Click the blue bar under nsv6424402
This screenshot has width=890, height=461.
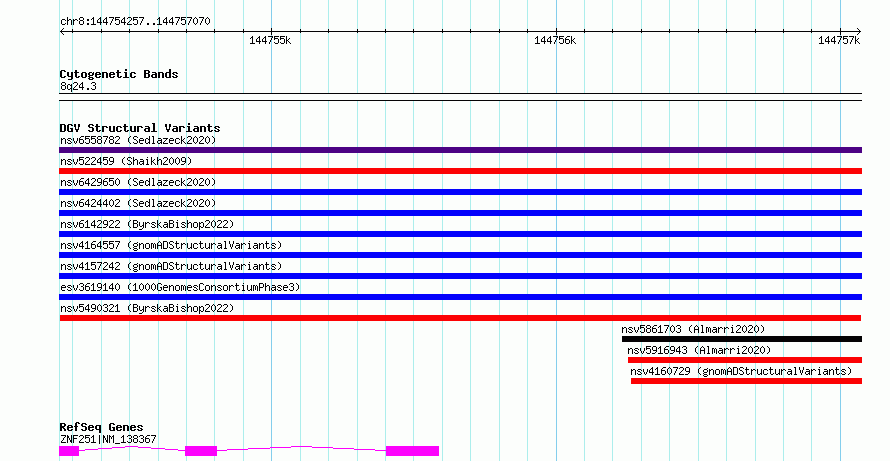click(x=460, y=213)
